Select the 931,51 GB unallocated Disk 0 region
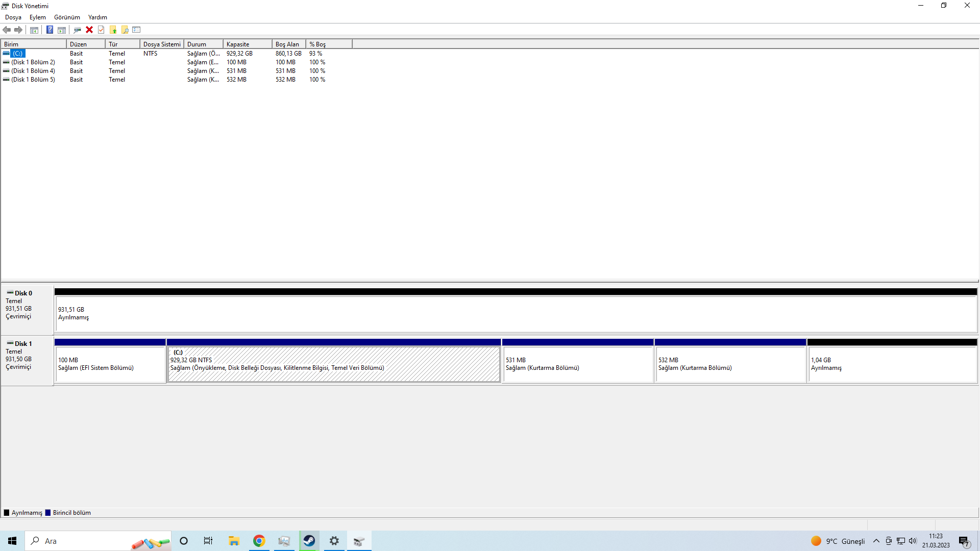This screenshot has width=980, height=551. [516, 314]
